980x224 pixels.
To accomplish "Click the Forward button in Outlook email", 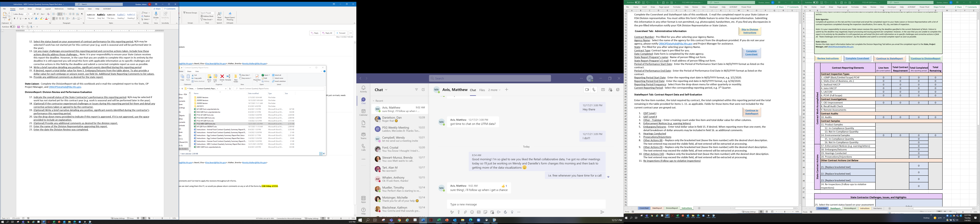I will tap(341, 33).
